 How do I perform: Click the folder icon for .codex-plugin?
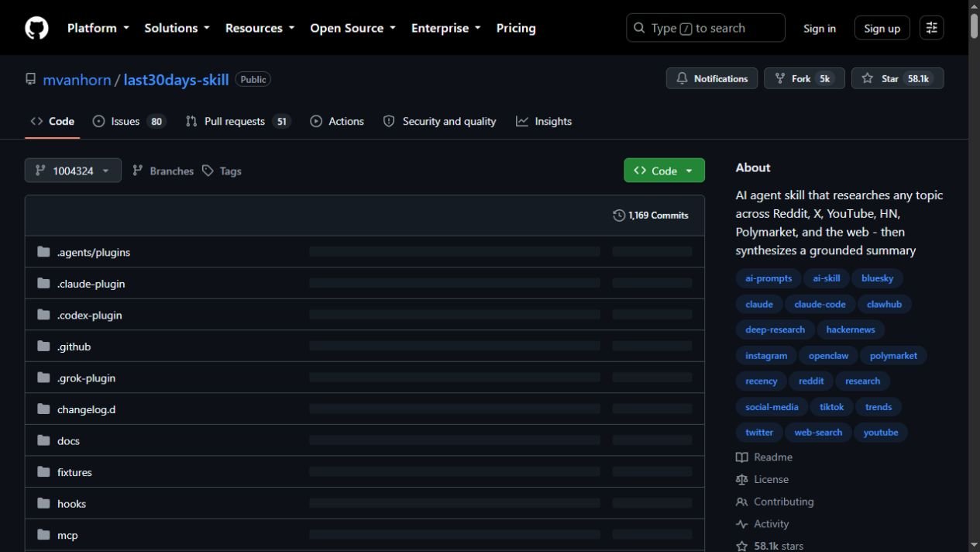[x=43, y=315]
